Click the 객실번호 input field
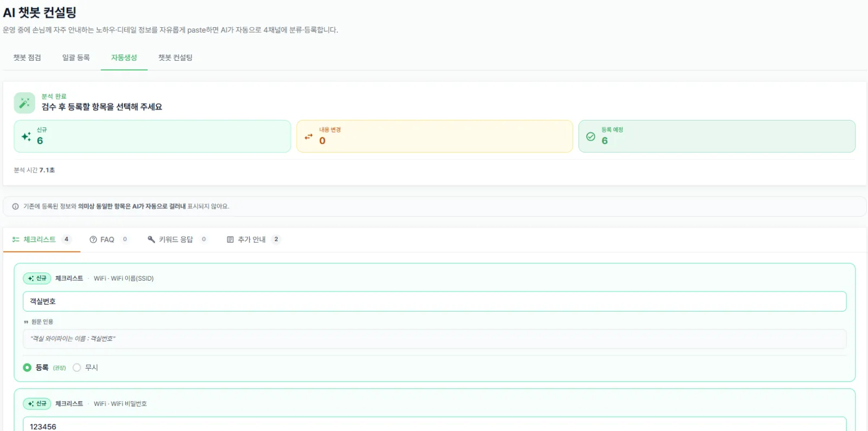868x431 pixels. click(435, 301)
